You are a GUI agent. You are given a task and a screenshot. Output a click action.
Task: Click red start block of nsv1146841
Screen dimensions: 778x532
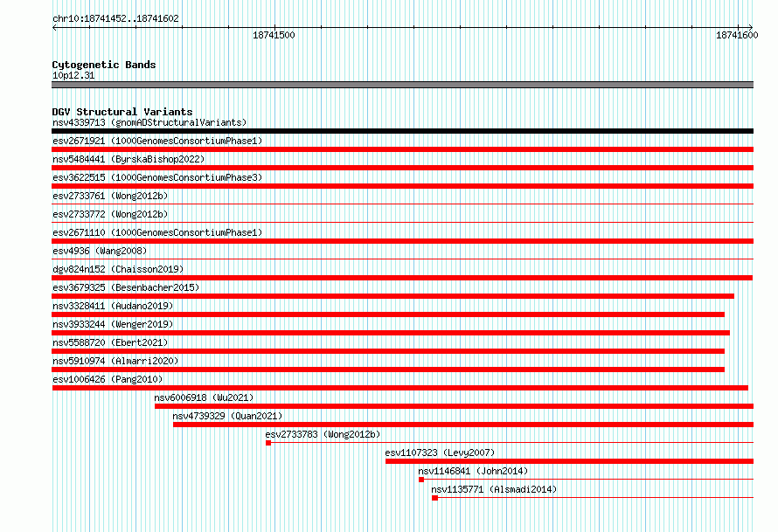point(421,480)
